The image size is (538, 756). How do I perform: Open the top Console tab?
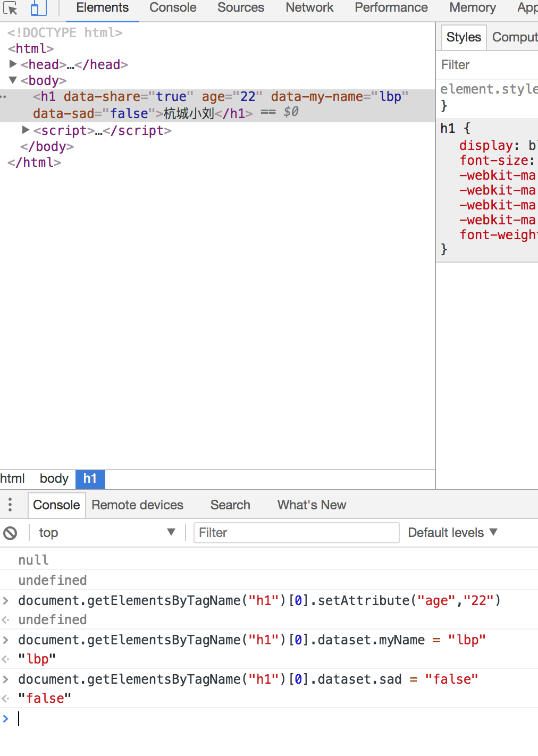point(173,8)
